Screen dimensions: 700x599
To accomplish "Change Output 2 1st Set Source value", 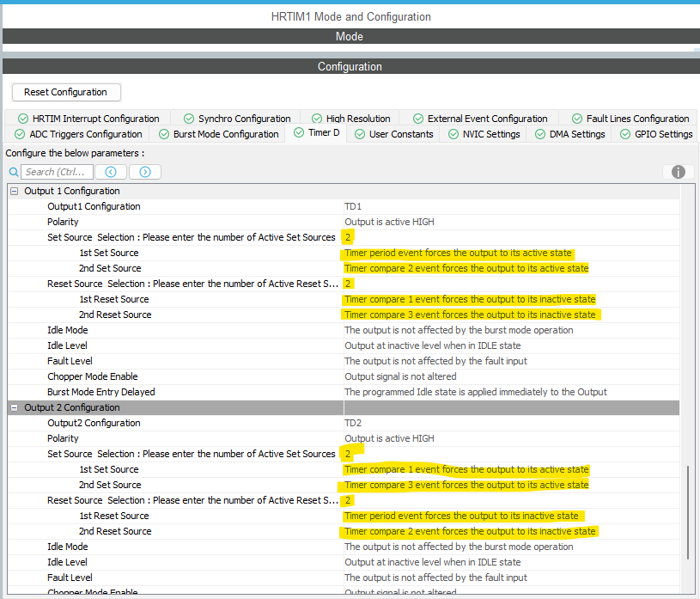I will pos(512,470).
